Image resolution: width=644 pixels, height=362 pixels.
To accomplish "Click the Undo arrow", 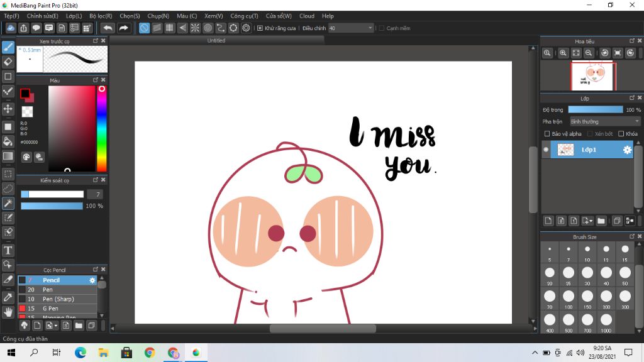I will point(108,28).
